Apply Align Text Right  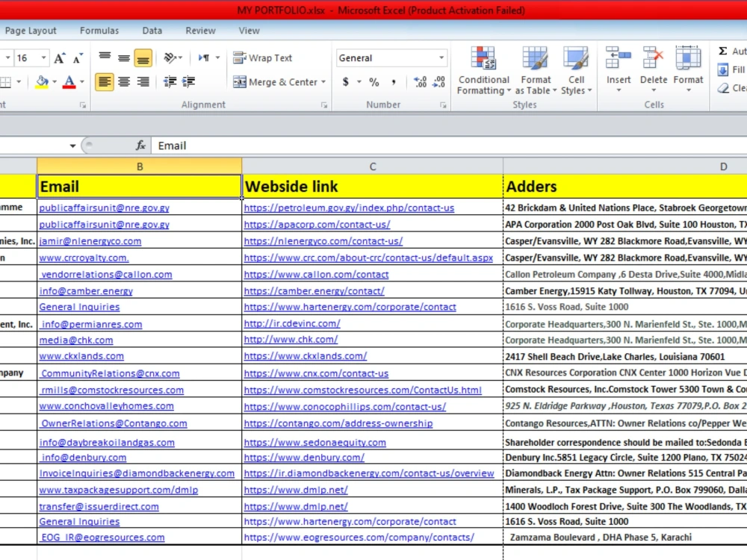point(143,82)
